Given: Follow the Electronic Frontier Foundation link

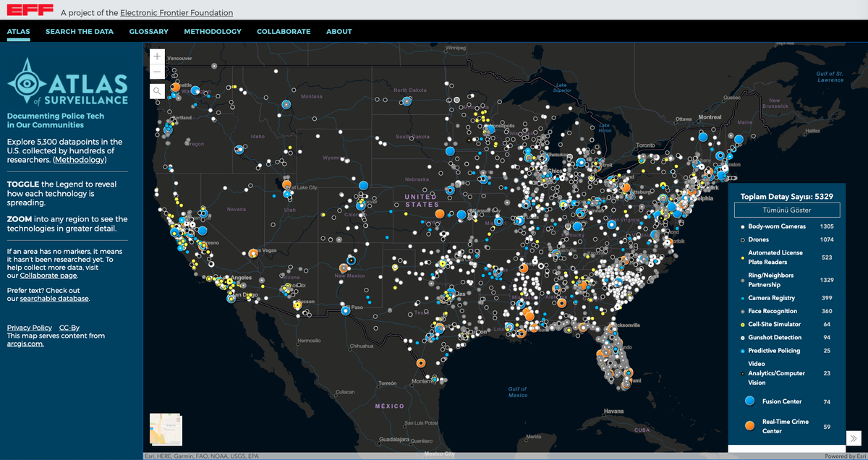Looking at the screenshot, I should tap(176, 13).
